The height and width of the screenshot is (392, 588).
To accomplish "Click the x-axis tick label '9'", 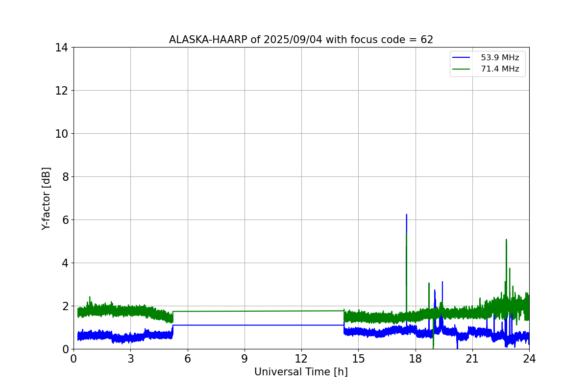I will (x=245, y=359).
